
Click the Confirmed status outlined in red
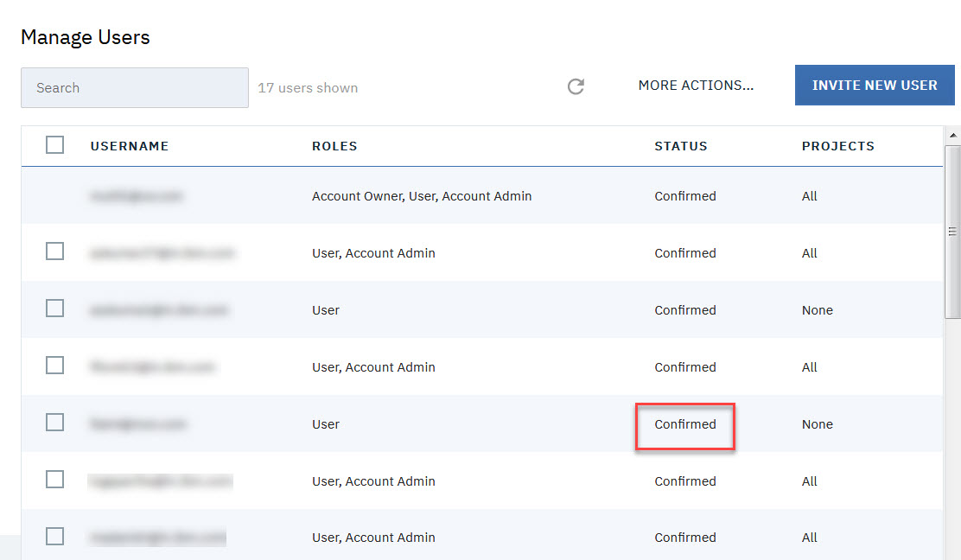pos(685,424)
